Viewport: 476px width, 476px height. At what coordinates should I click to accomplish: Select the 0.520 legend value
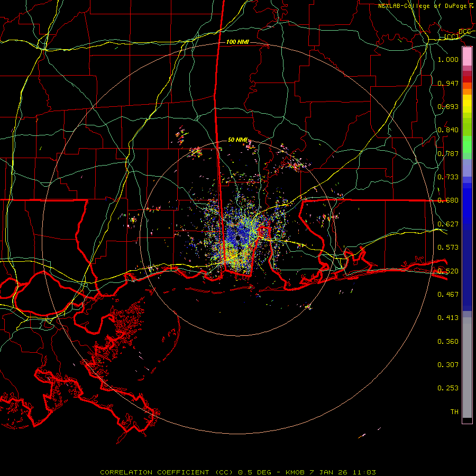pos(448,271)
